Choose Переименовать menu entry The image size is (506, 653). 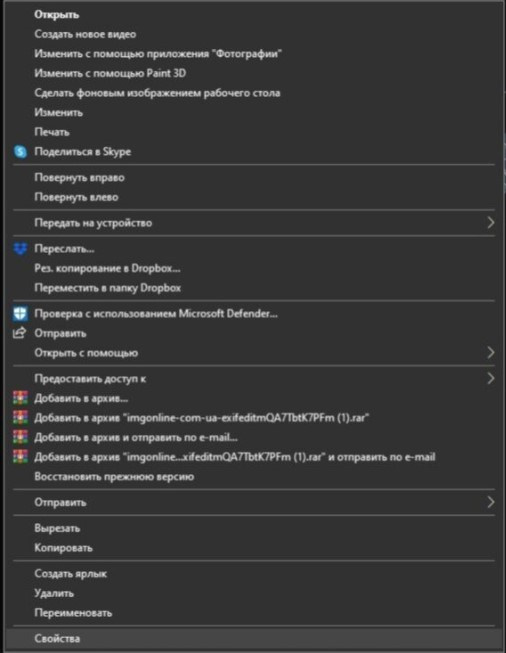73,613
